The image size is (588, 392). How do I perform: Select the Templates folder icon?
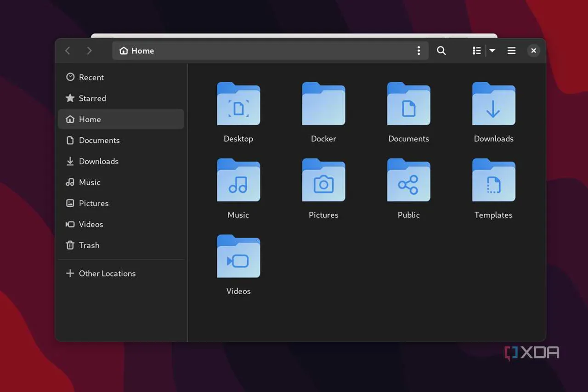coord(494,180)
